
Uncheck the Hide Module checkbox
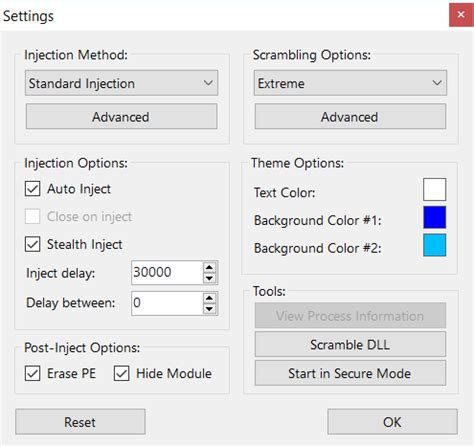click(x=121, y=373)
